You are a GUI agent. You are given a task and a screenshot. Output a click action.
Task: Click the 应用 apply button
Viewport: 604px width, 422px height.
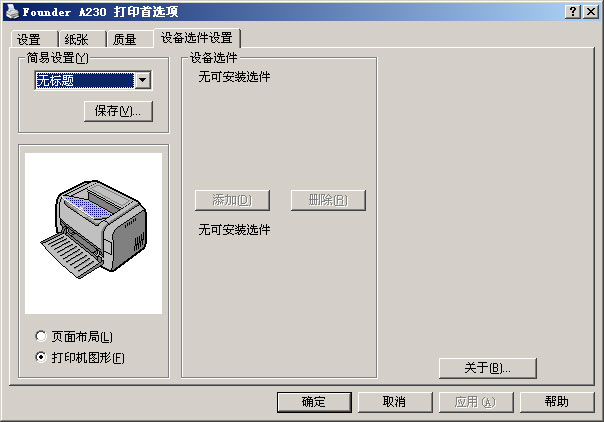pos(476,402)
